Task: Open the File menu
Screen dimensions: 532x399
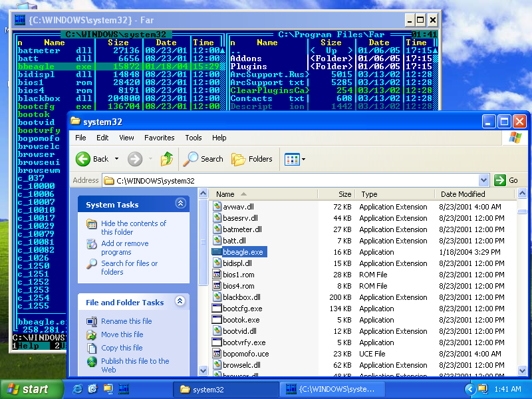Action: pyautogui.click(x=80, y=138)
